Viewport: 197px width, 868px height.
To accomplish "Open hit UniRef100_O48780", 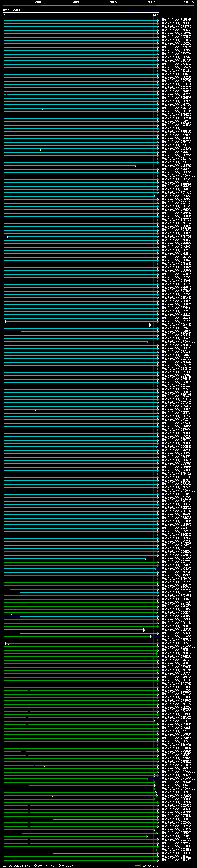I will click(x=176, y=61).
